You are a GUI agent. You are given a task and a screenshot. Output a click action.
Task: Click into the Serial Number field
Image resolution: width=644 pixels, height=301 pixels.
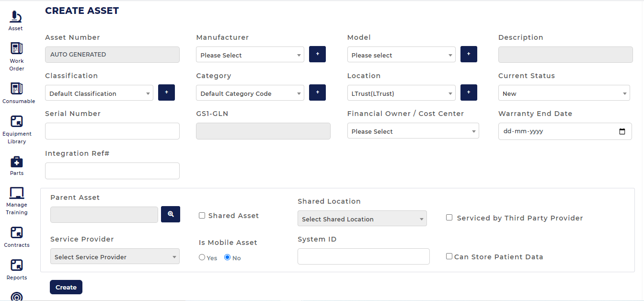click(x=112, y=131)
